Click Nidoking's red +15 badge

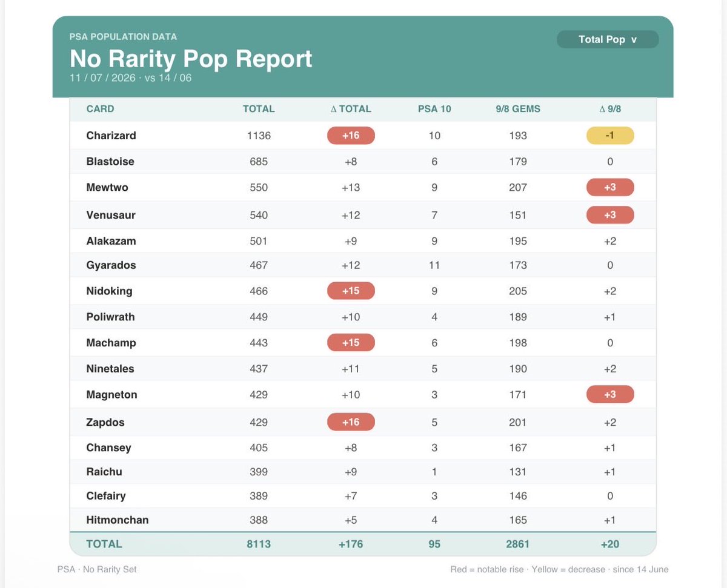click(x=351, y=291)
